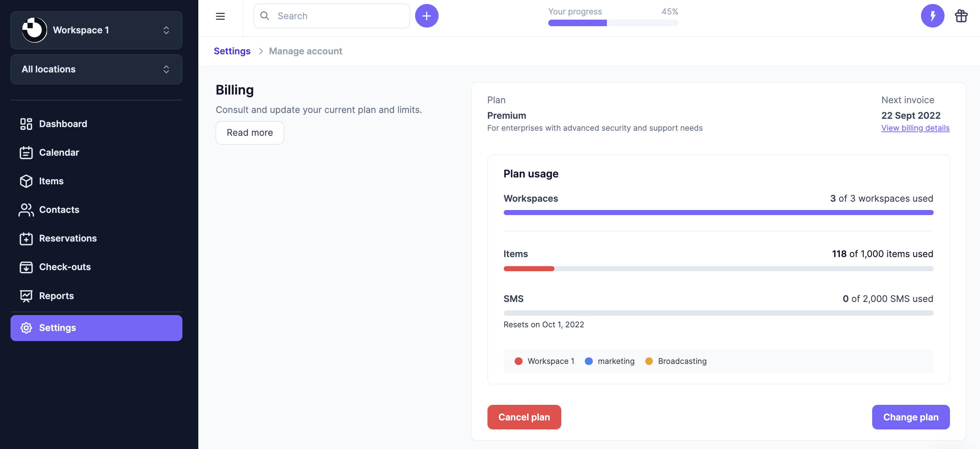Click the marketing legend label
This screenshot has height=449, width=980.
click(x=616, y=361)
